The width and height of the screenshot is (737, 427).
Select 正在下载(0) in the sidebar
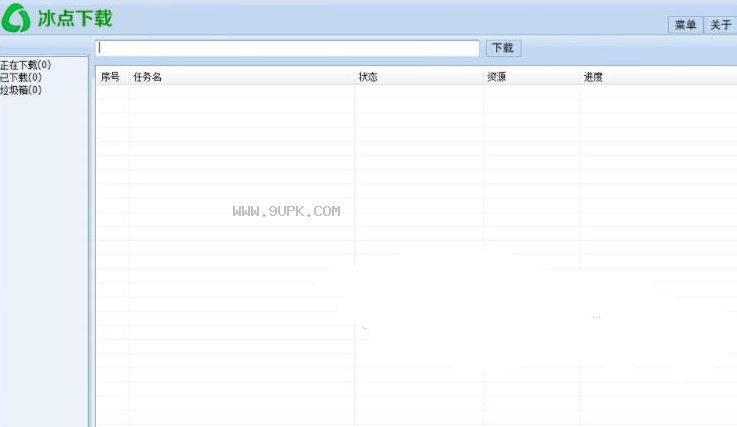coord(25,65)
